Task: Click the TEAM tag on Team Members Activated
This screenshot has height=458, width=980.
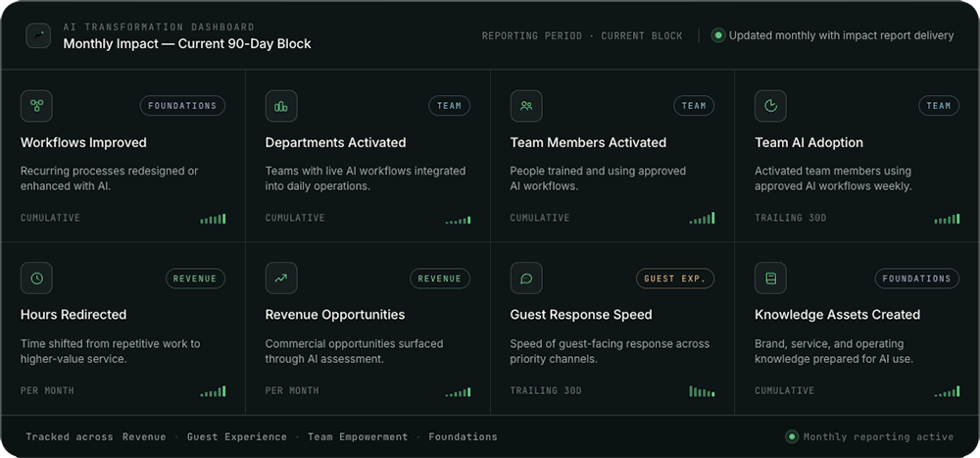Action: pyautogui.click(x=694, y=106)
